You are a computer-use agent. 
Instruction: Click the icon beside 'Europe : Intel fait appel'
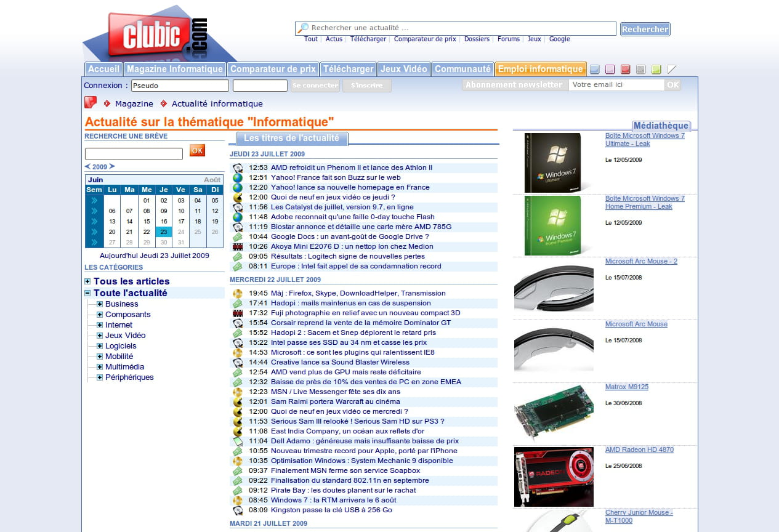click(238, 266)
